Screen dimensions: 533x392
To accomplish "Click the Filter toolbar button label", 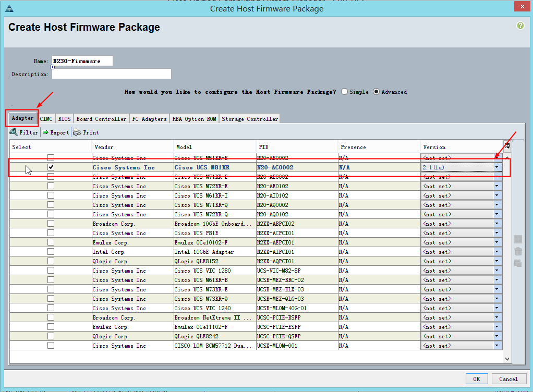I will click(29, 132).
